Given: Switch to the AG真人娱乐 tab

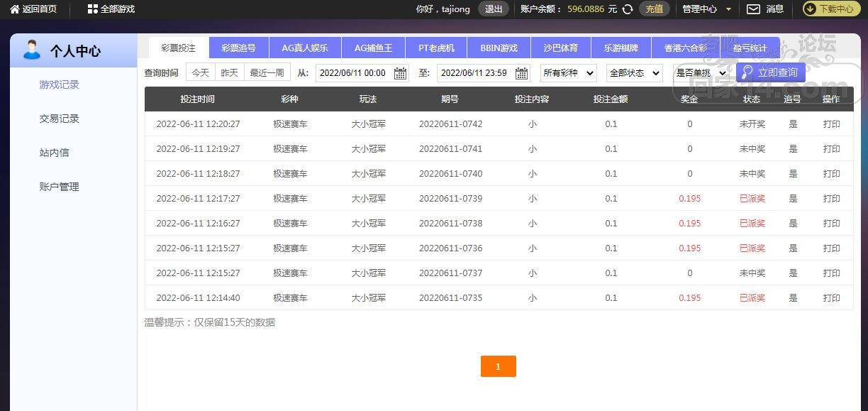Looking at the screenshot, I should (305, 48).
